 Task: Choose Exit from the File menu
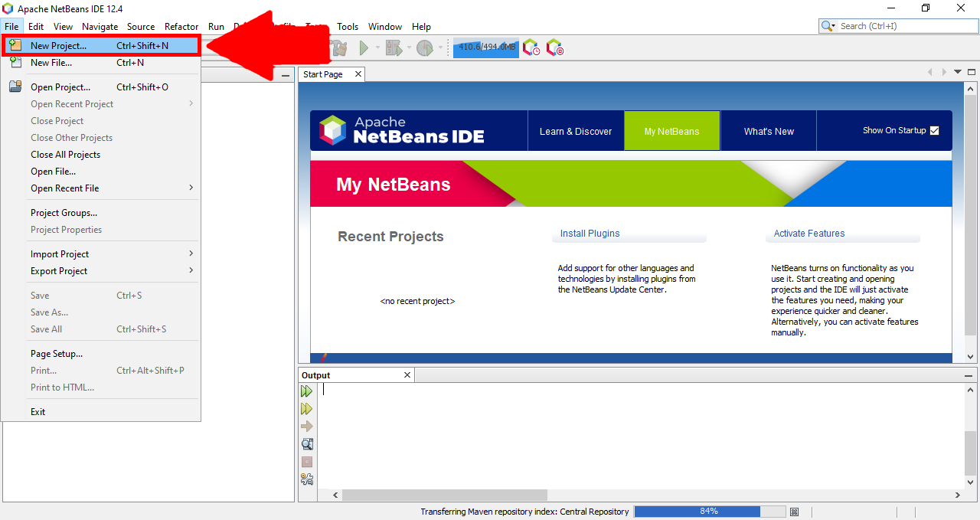(101, 412)
